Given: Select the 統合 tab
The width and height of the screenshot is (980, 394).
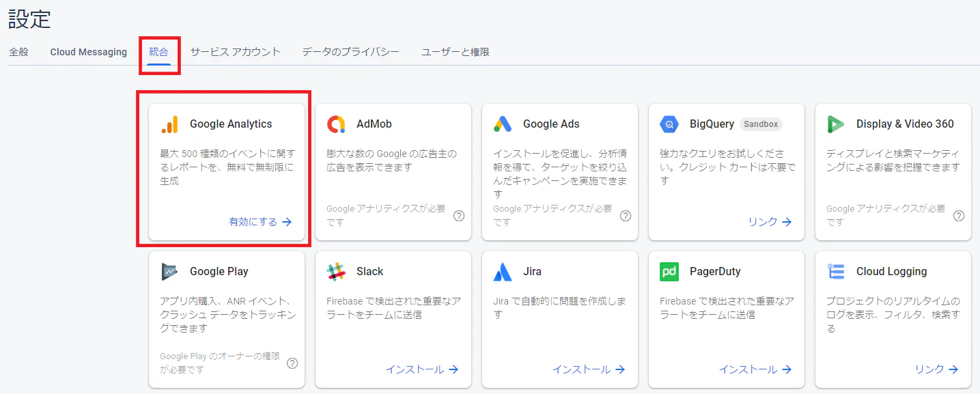Looking at the screenshot, I should pos(158,52).
